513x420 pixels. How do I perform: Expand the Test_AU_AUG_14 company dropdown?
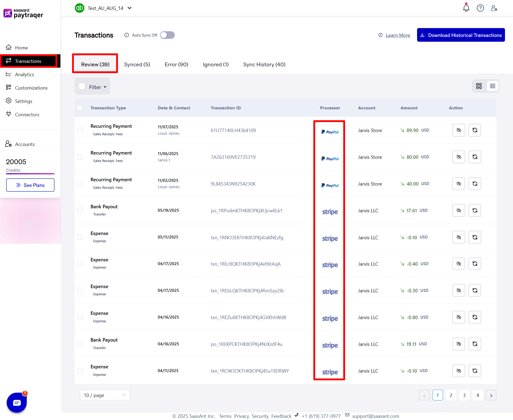[x=130, y=8]
